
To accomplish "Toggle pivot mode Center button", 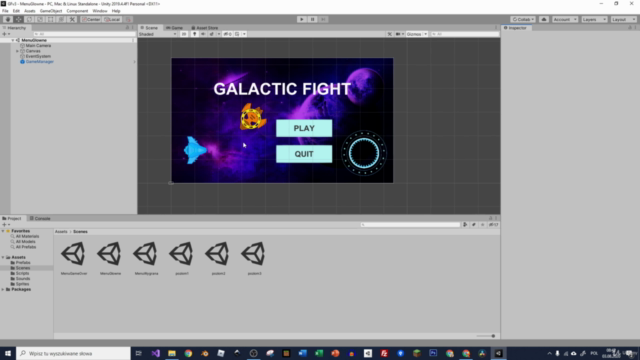I will [91, 19].
